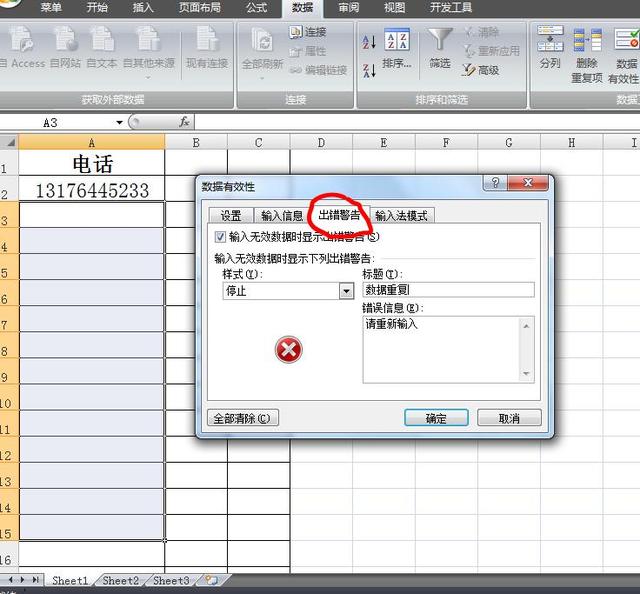Switch to the 公式 ribbon tab
This screenshot has height=594, width=640.
pos(257,7)
